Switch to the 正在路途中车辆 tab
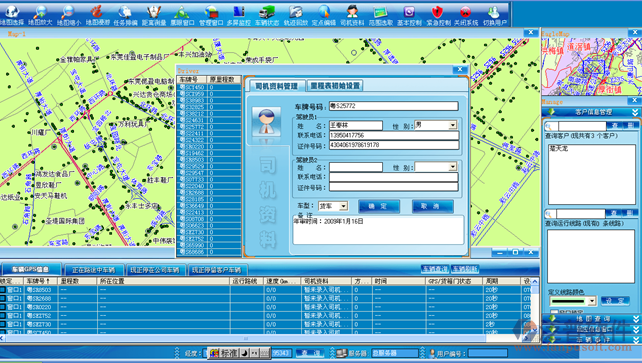This screenshot has height=363, width=642. (93, 270)
